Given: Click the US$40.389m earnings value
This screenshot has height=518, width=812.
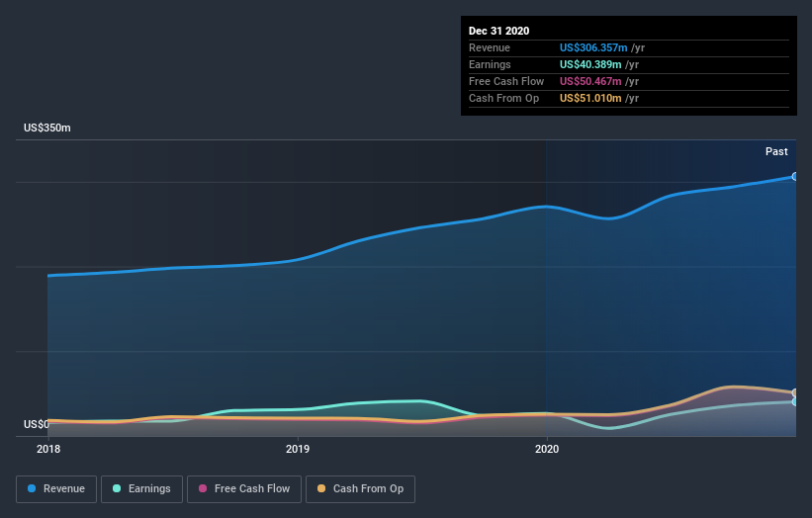Looking at the screenshot, I should click(590, 64).
